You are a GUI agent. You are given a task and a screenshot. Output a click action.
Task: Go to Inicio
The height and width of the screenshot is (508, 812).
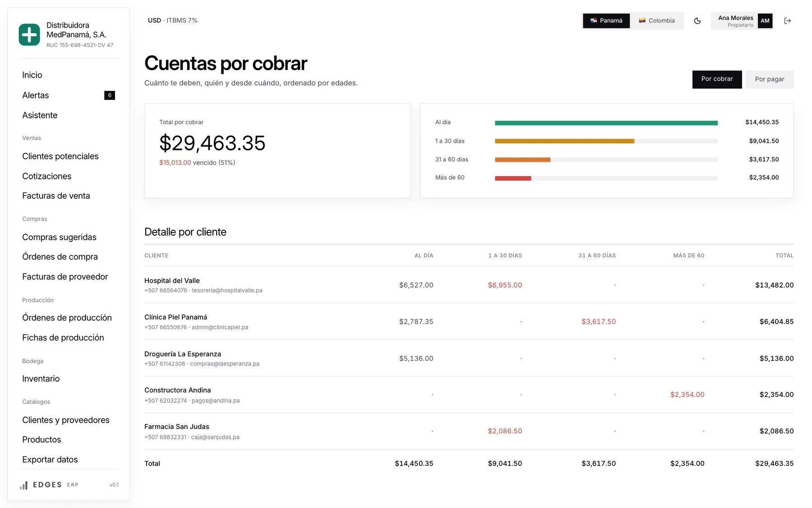[32, 75]
